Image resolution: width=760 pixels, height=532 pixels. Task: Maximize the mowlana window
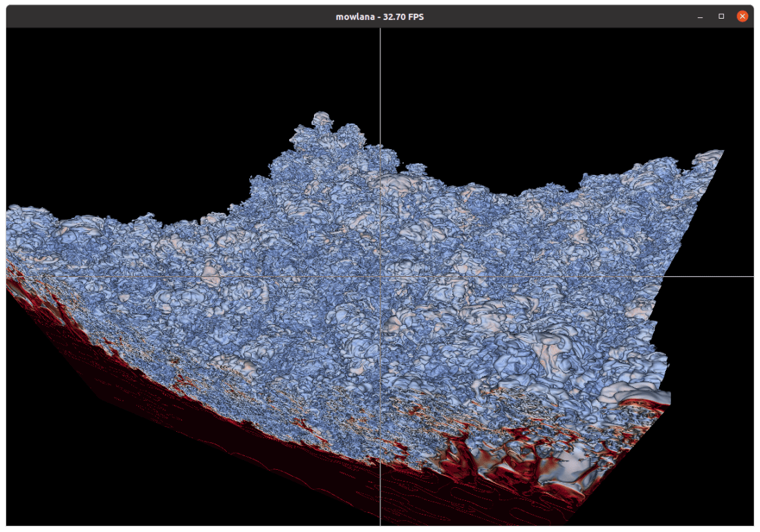(x=721, y=16)
